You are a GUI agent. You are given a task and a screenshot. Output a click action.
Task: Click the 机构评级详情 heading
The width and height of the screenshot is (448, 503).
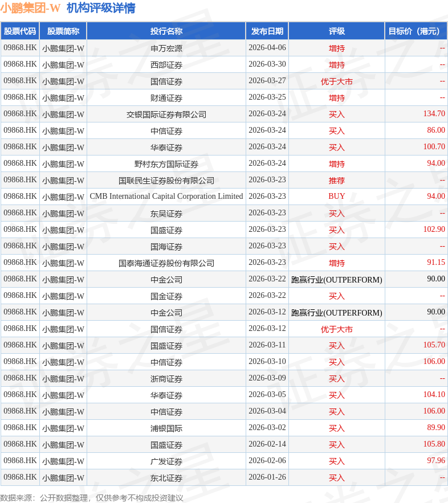101,8
